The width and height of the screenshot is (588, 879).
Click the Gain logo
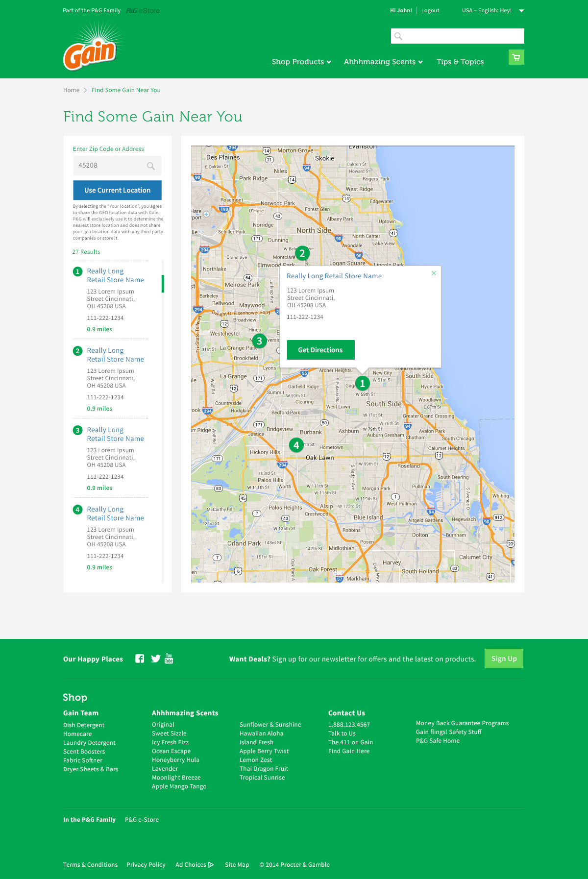coord(93,47)
